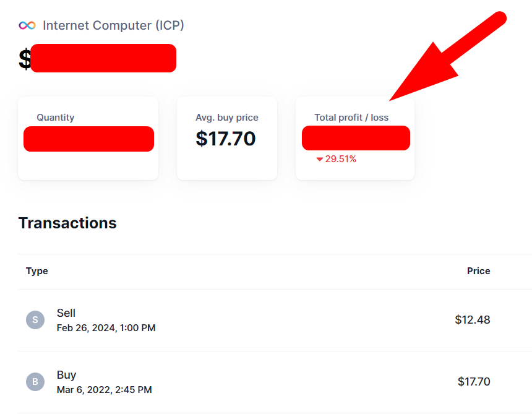Screen dimensions: 532x414
Task: Click the red down-triangle loss indicator
Action: point(319,160)
